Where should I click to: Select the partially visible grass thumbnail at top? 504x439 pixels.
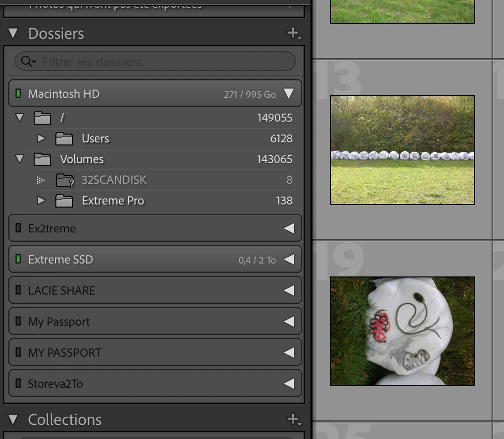(403, 11)
